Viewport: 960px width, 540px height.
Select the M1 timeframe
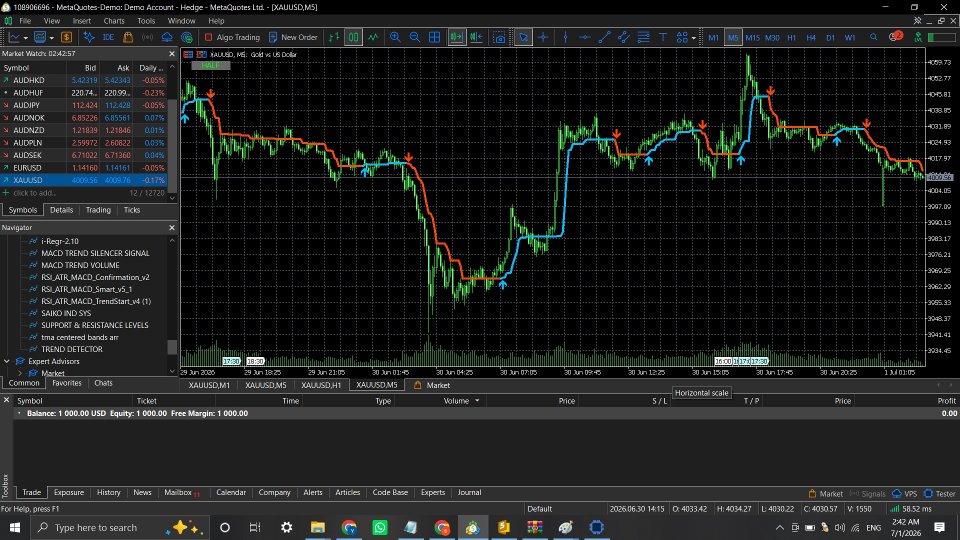pyautogui.click(x=713, y=37)
